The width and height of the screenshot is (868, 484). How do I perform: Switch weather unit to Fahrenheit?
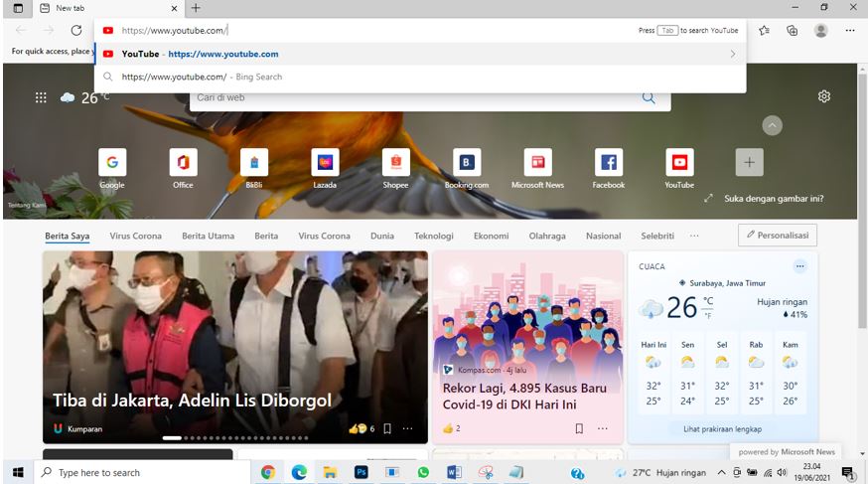click(708, 315)
